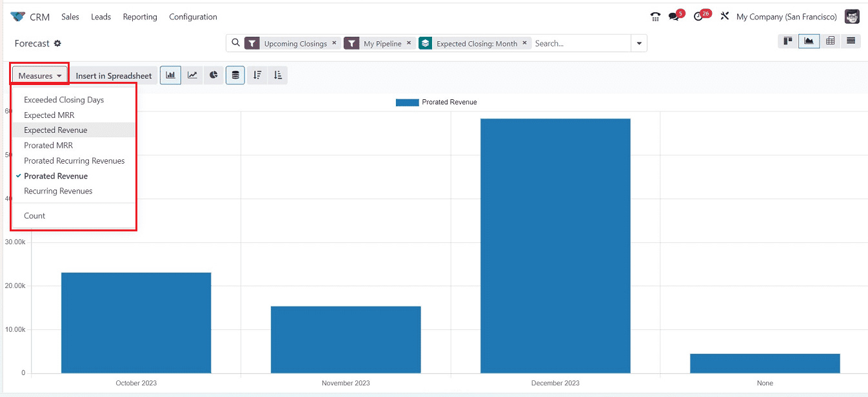Select Expected Revenue from the measures list
Image resolution: width=868 pixels, height=397 pixels.
pos(55,130)
